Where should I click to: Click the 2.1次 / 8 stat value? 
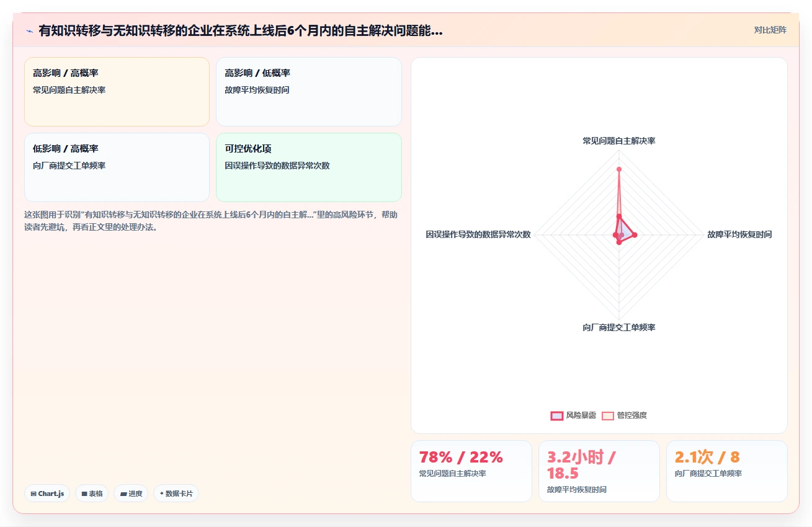(707, 458)
